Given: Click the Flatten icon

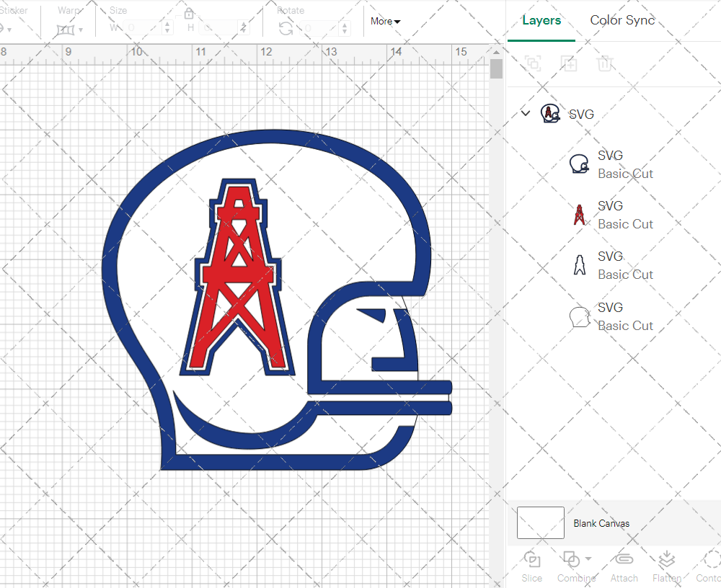Looking at the screenshot, I should click(666, 559).
